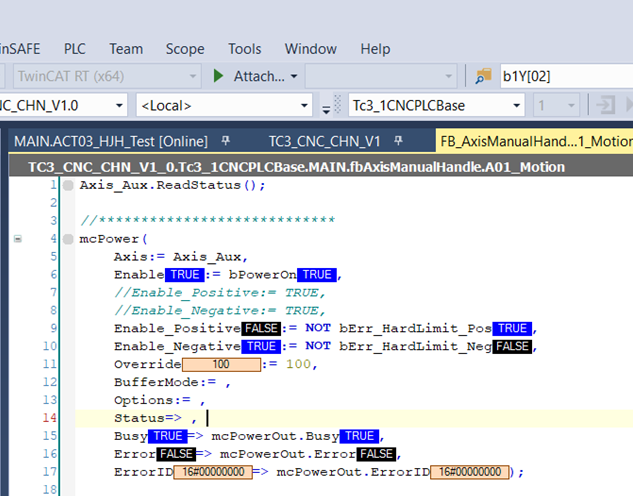Click the Error FALSE inline value
The height and width of the screenshot is (496, 633).
(176, 454)
